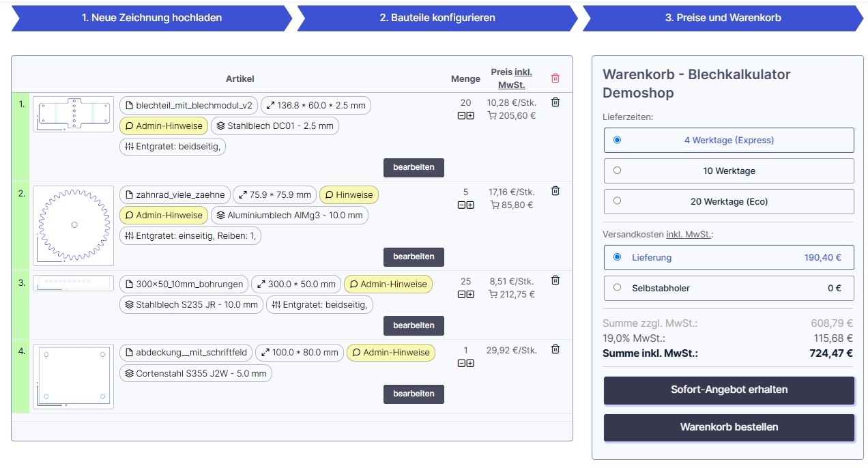Select the 10 Werktage delivery time option
The width and height of the screenshot is (868, 468).
tap(729, 171)
